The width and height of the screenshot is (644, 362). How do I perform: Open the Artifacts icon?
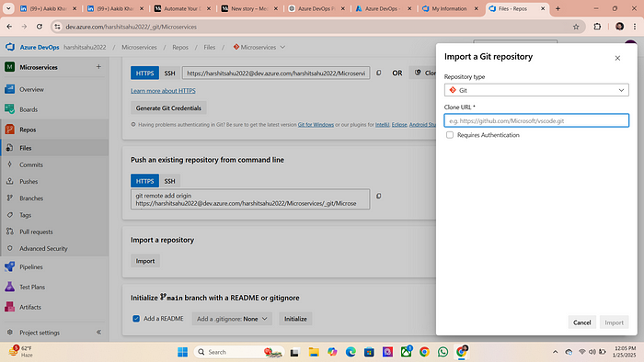point(10,307)
